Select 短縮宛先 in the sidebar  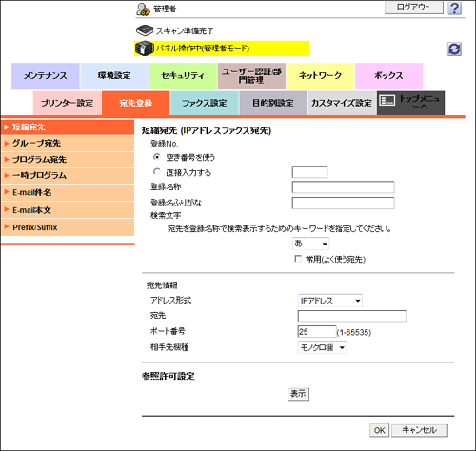68,127
